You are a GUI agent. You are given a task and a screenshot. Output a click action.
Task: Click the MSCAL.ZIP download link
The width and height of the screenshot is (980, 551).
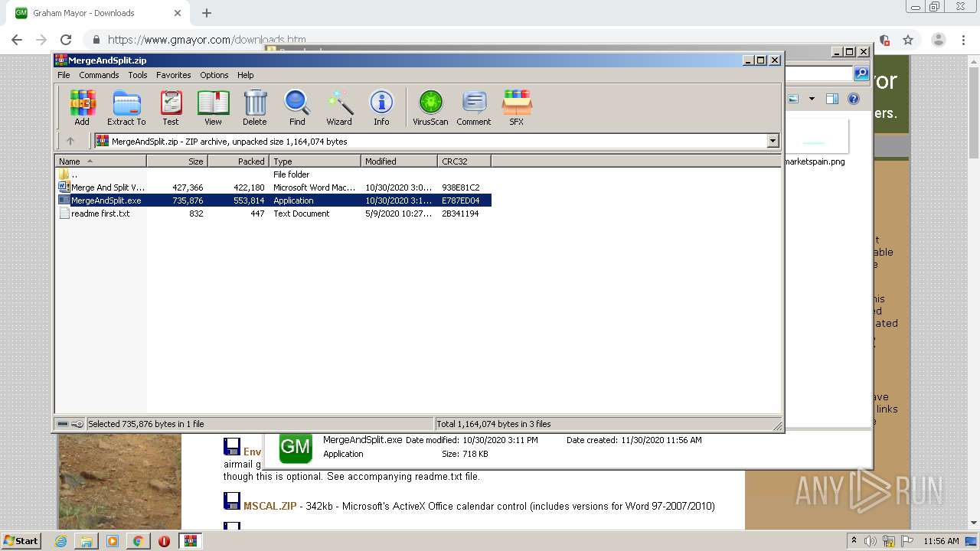[270, 506]
